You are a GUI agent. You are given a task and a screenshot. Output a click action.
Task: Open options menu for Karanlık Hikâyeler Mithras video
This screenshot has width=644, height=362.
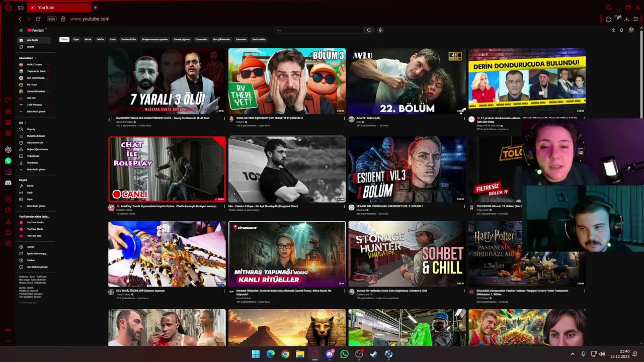(x=344, y=291)
